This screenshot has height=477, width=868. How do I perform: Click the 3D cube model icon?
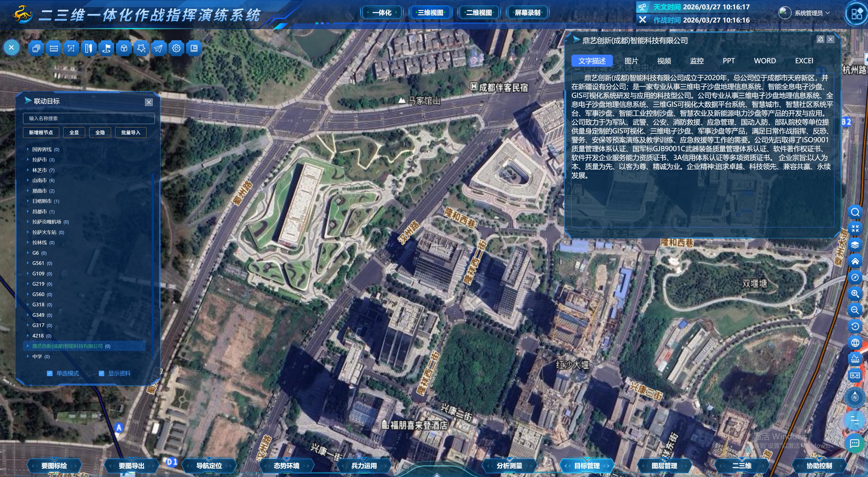point(124,48)
